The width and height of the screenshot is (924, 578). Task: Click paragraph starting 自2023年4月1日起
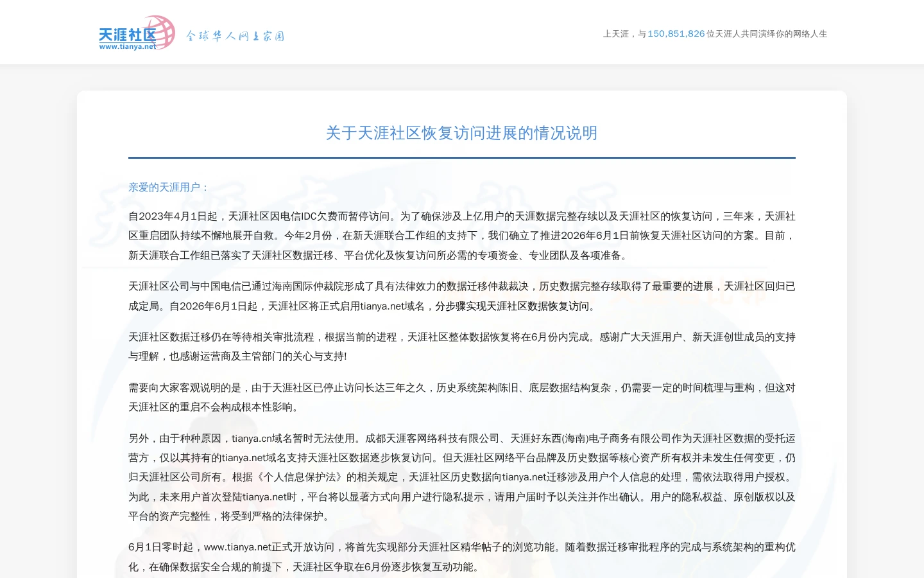click(x=462, y=236)
